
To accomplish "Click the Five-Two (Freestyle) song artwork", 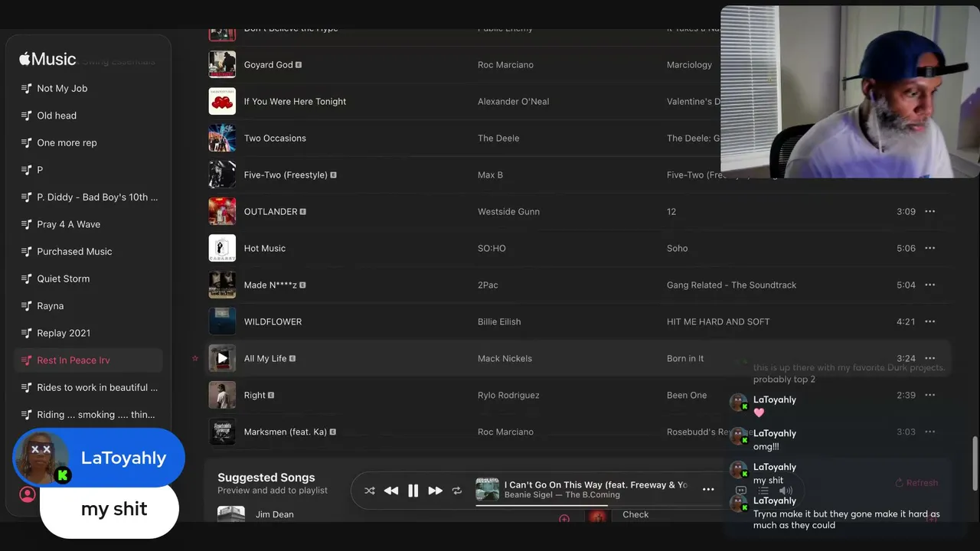I will point(222,174).
